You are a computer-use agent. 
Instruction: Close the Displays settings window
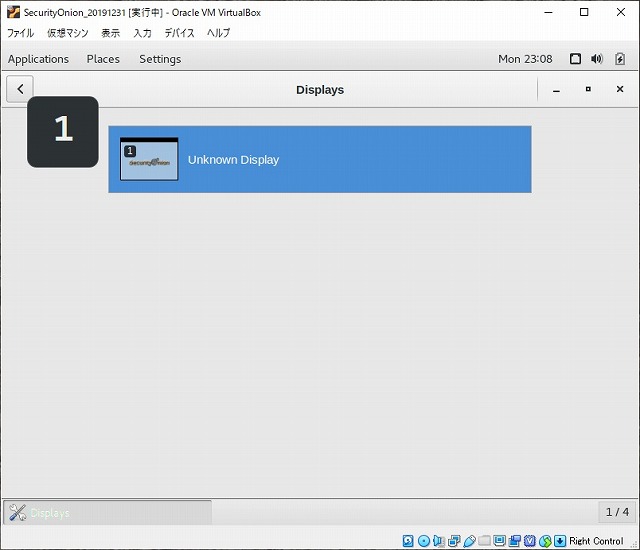620,89
